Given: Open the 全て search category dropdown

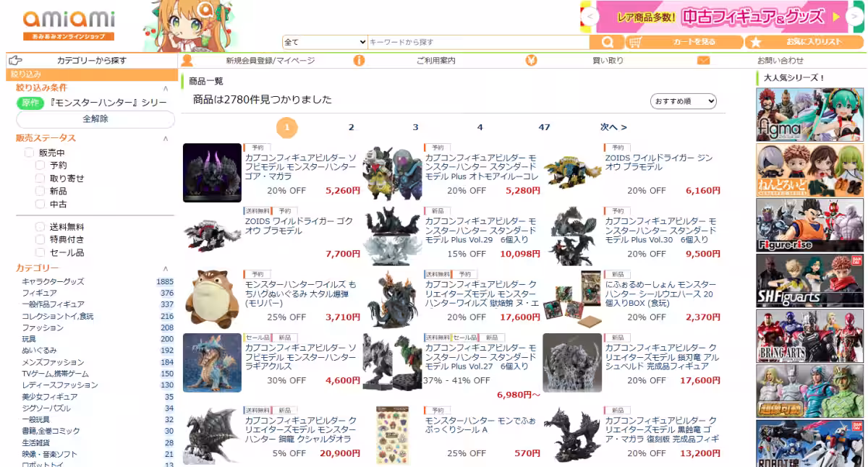Looking at the screenshot, I should coord(325,43).
